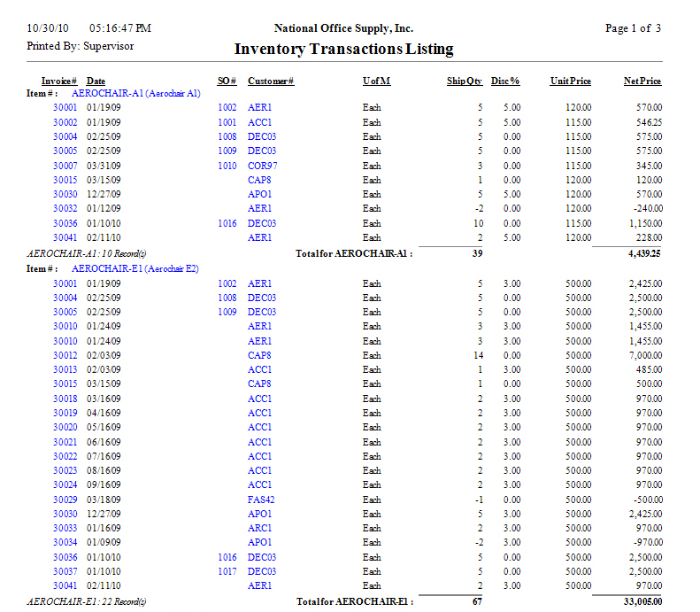The width and height of the screenshot is (700, 612).
Task: Open sales order 1017
Action: point(227,571)
